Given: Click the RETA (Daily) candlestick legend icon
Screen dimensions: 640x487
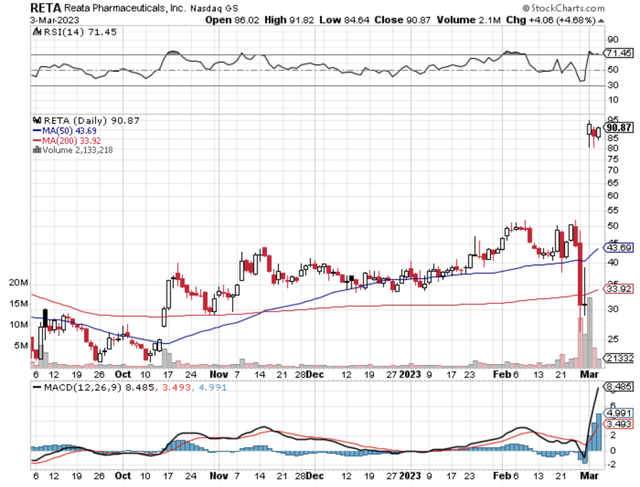Looking at the screenshot, I should point(37,120).
